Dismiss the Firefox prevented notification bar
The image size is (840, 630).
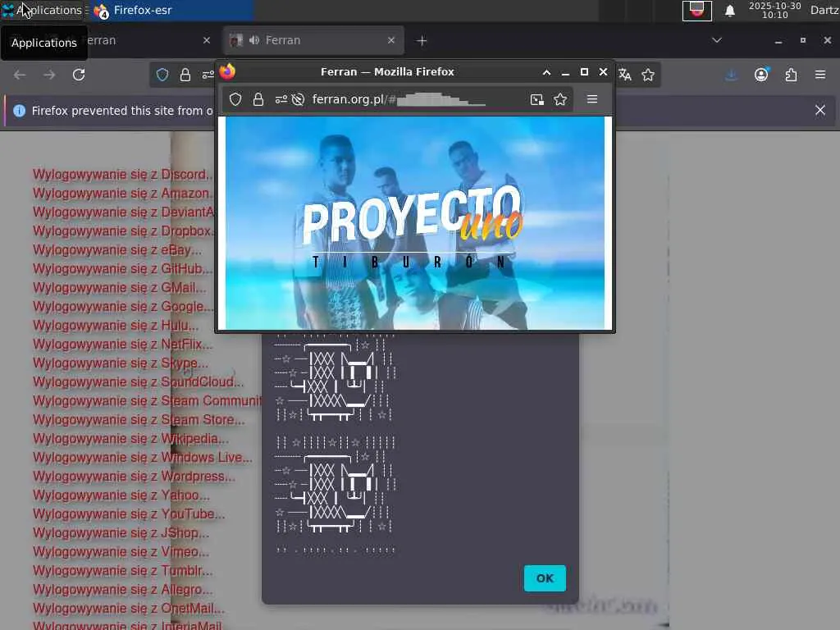tap(820, 111)
